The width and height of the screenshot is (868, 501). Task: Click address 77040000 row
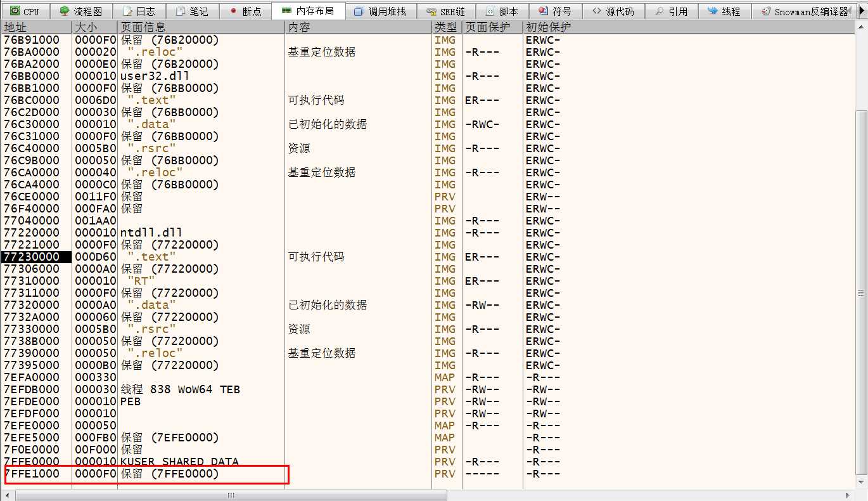tap(32, 221)
